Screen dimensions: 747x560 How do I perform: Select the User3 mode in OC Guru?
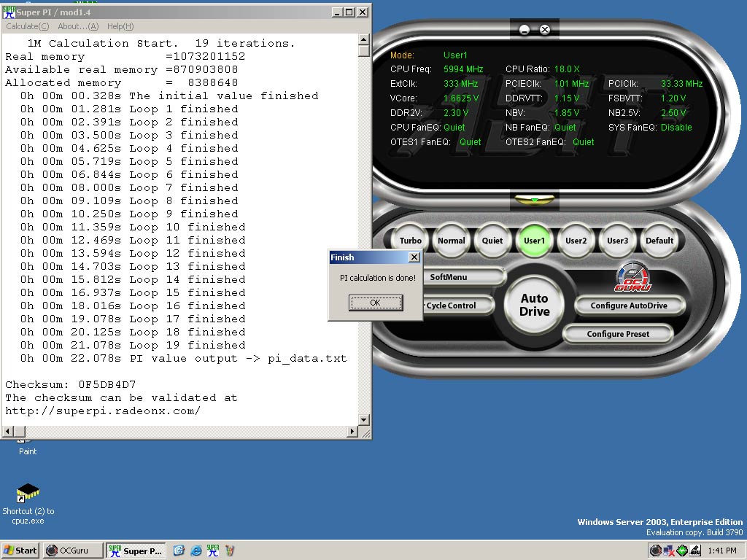[617, 241]
